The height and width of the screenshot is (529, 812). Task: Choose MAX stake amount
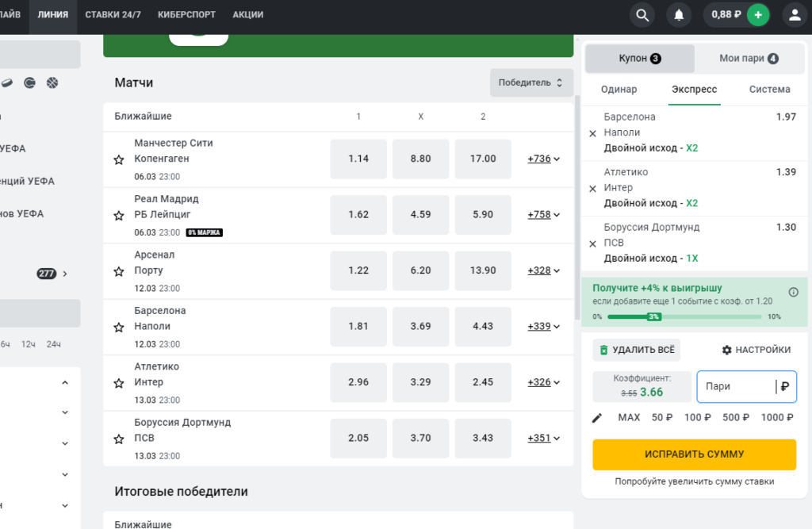pos(629,418)
